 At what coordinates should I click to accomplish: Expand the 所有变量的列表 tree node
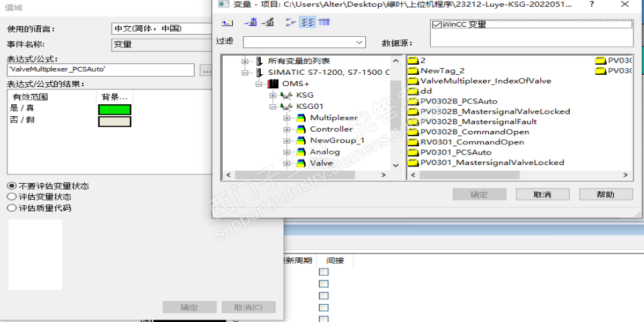[245, 61]
